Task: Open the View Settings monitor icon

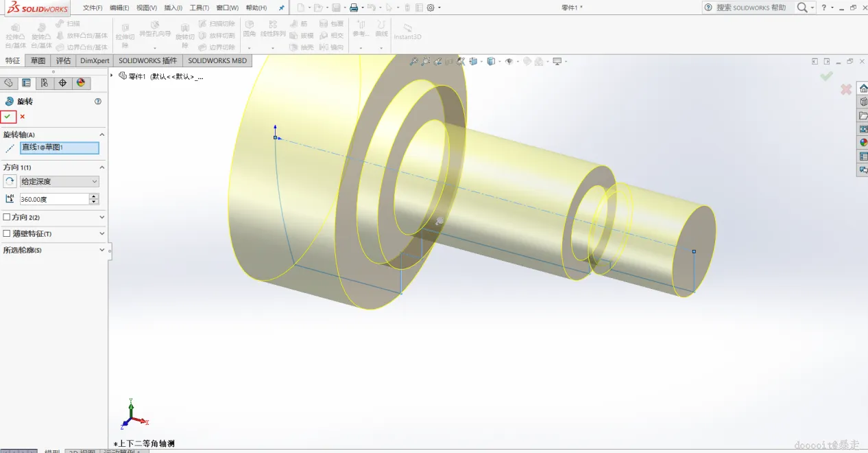Action: [558, 61]
